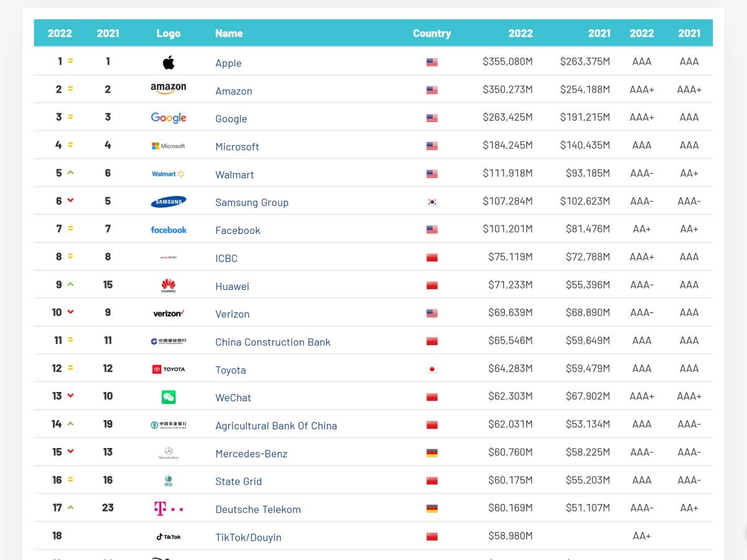Click the German flag on State Grid's neighbor Deutsche Telekom row
This screenshot has height=560, width=747.
click(x=432, y=508)
